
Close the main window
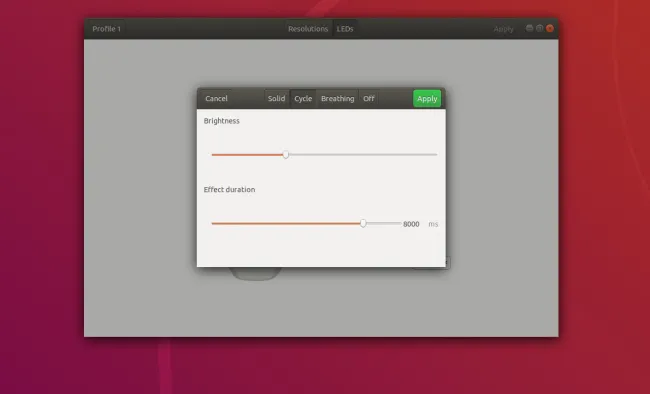click(x=550, y=28)
